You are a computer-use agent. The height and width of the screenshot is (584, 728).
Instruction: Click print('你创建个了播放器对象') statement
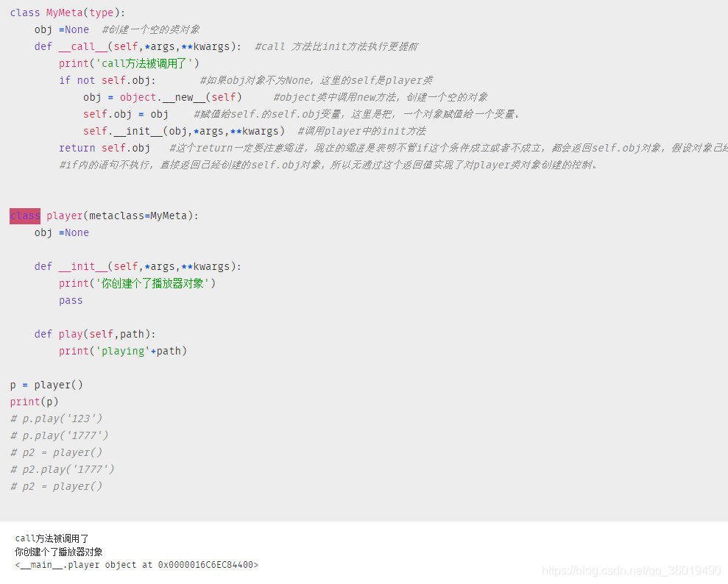(x=138, y=283)
